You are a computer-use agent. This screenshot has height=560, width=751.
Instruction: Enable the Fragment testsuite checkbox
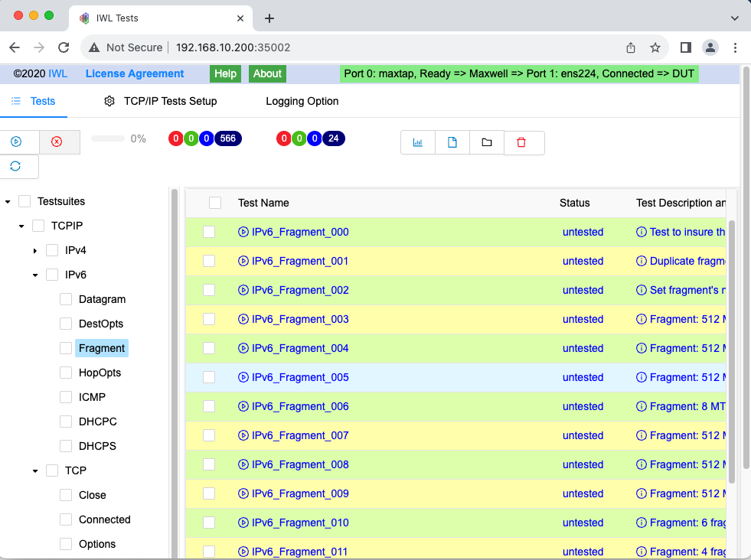pos(65,348)
